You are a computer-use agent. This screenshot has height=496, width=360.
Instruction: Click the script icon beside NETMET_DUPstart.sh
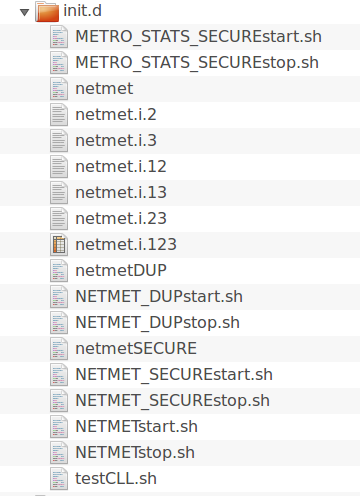pyautogui.click(x=59, y=297)
